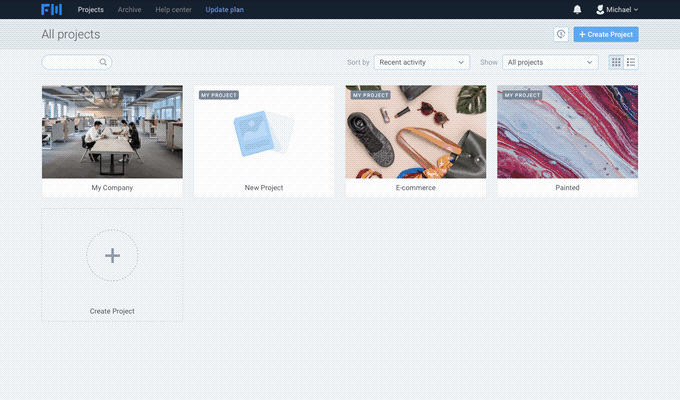This screenshot has width=680, height=400.
Task: Open the notifications bell
Action: [577, 10]
